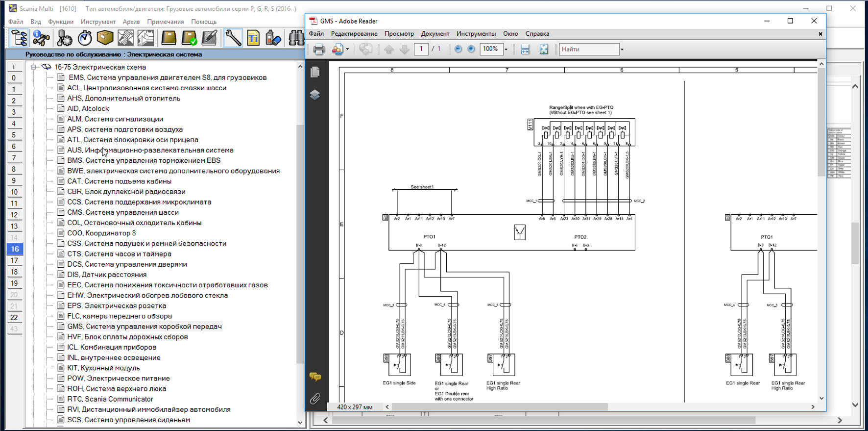
Task: Open the 100% zoom level dropdown
Action: point(506,49)
